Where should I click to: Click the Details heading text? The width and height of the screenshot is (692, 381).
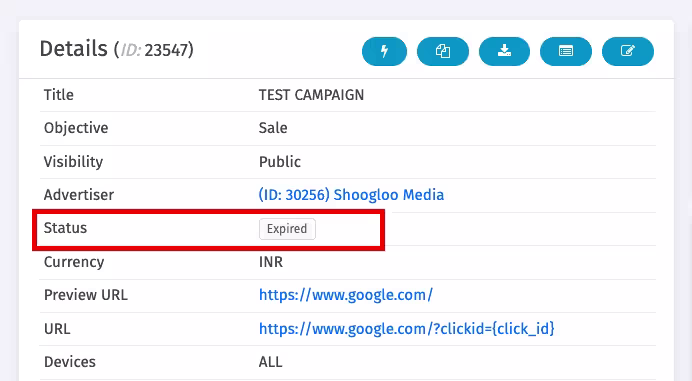click(73, 49)
